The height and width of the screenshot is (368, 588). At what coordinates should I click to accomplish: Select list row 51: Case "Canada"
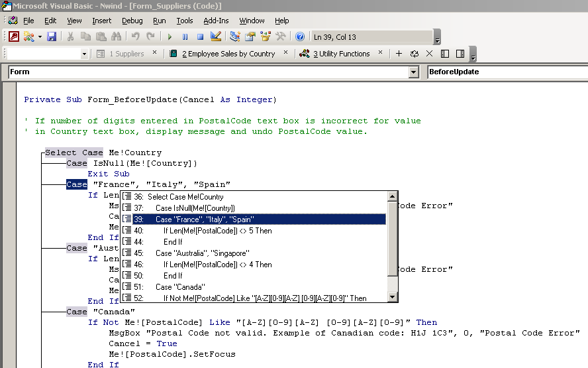click(254, 287)
